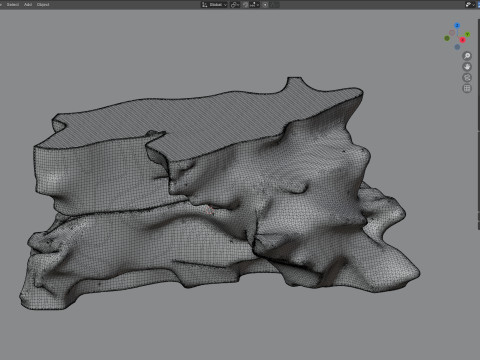
Task: Click the hand pan view button
Action: [x=467, y=67]
